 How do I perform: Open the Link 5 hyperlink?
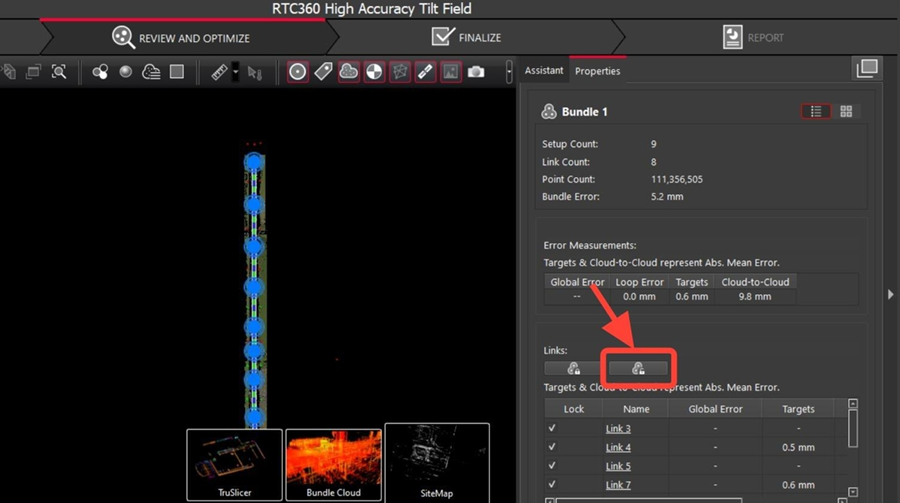click(618, 466)
